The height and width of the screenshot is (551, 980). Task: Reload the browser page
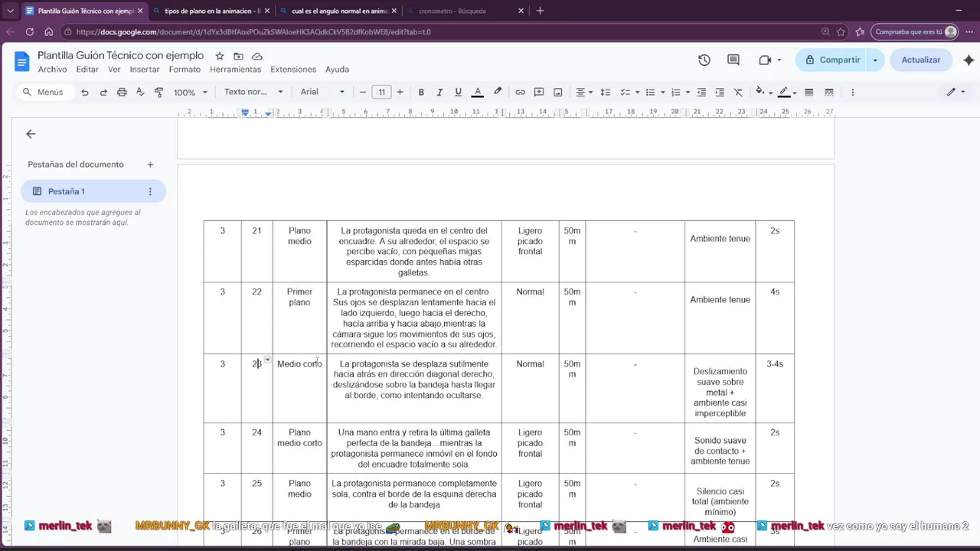coord(29,32)
